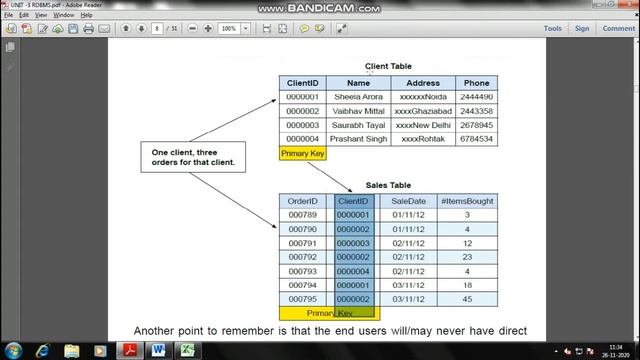
Task: Print the document using printer icon
Action: [89, 29]
